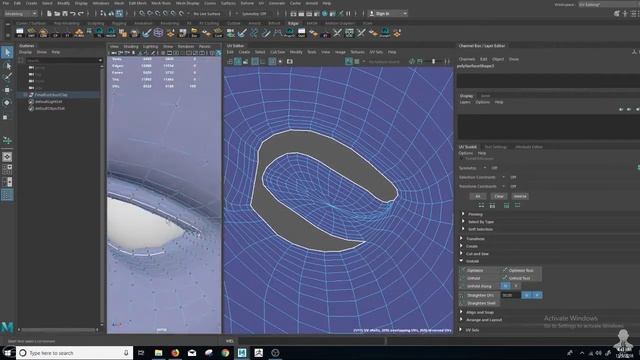Click the Task View icon on the taskbar
The image size is (640, 360).
coord(141,353)
